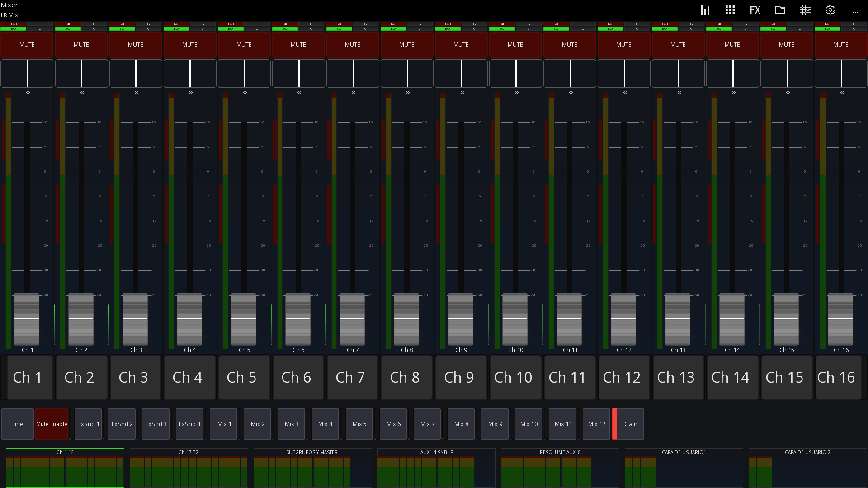Mute channel Ch 1
Screen dimensions: 868x488
(27, 45)
